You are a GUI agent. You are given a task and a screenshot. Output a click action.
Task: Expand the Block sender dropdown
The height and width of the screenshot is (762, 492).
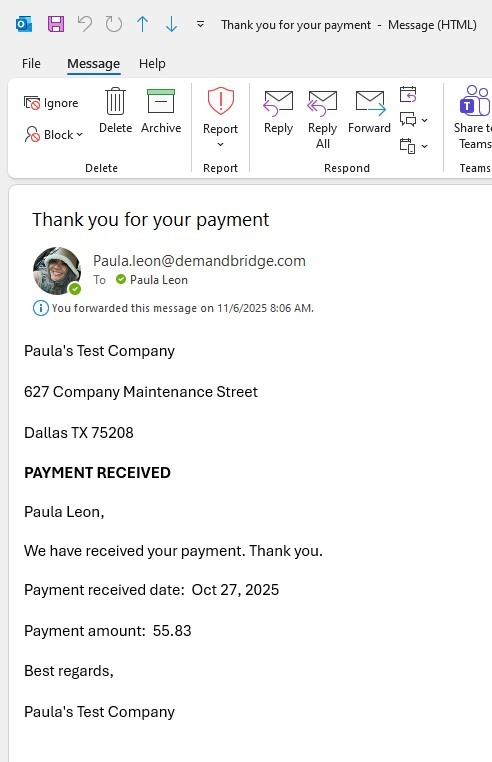tap(53, 135)
